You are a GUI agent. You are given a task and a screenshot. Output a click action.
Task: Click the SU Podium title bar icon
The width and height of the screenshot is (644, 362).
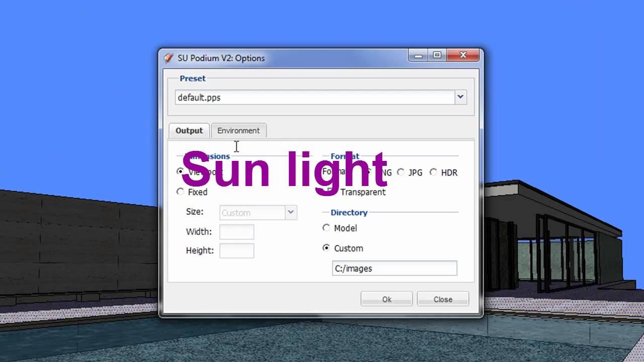[169, 58]
